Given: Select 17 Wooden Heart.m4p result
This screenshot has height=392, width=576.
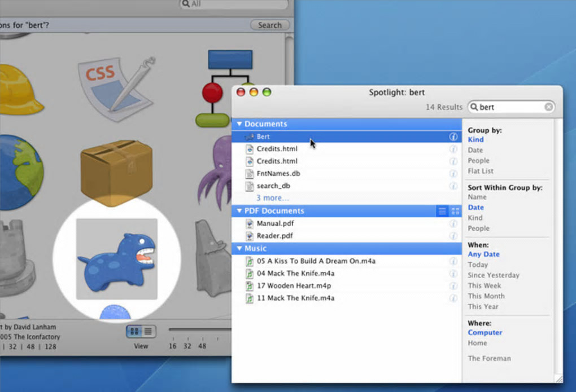Looking at the screenshot, I should [x=346, y=285].
